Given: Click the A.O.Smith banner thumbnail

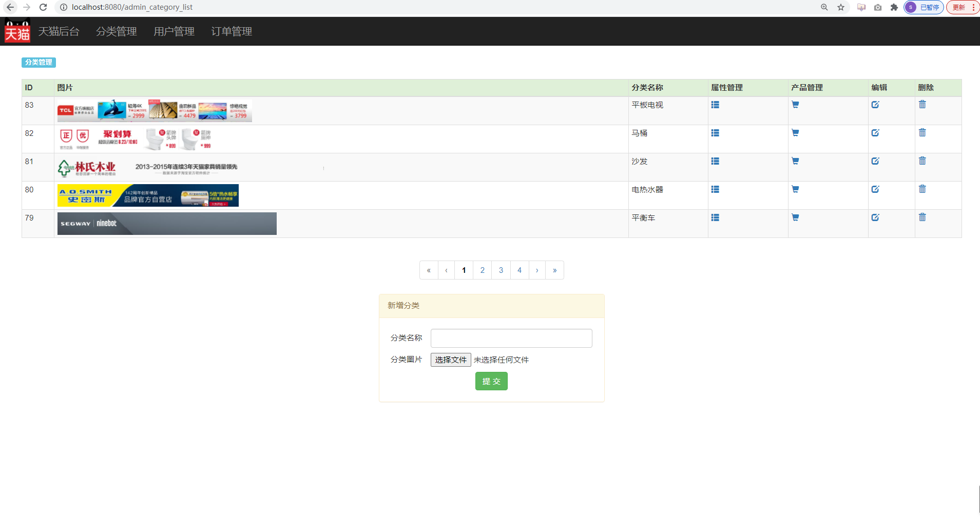Looking at the screenshot, I should [148, 195].
